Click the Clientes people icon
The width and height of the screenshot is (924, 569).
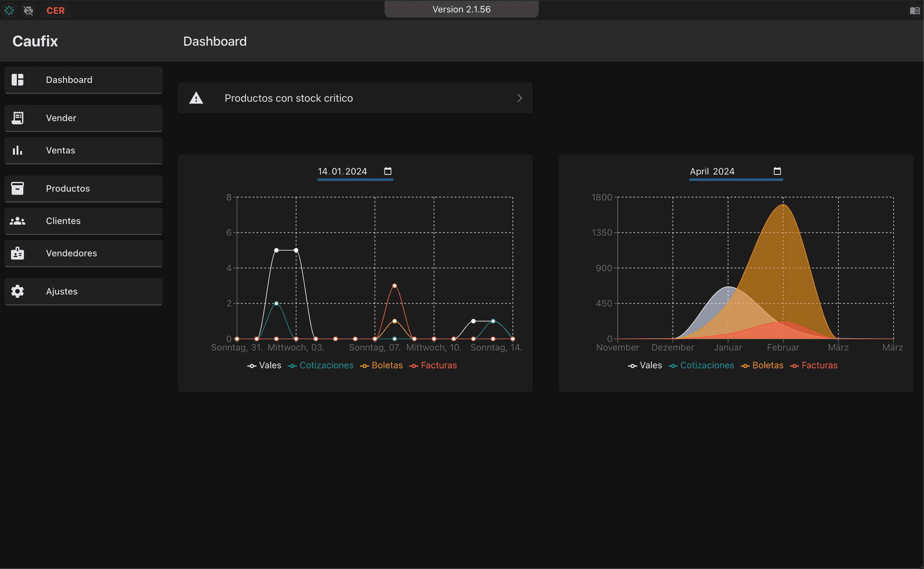click(18, 221)
